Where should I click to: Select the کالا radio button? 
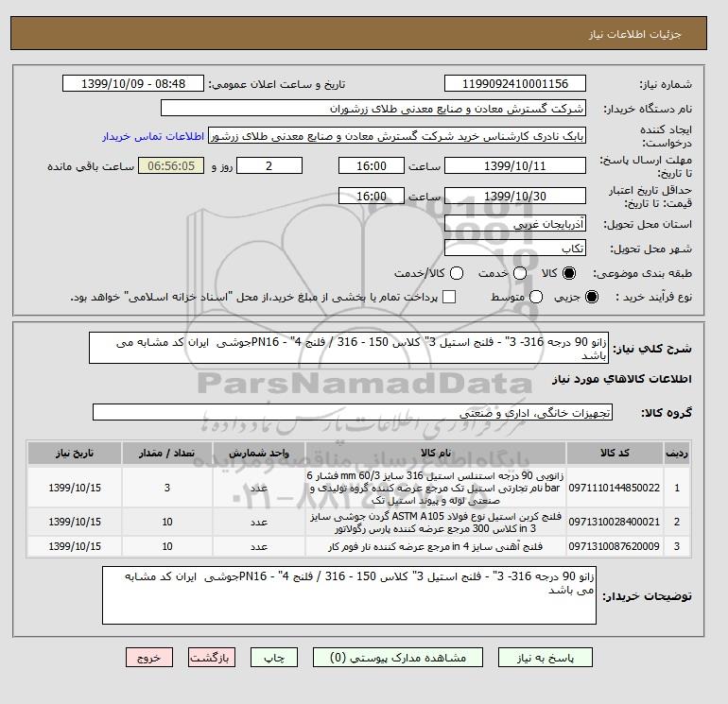pyautogui.click(x=569, y=273)
